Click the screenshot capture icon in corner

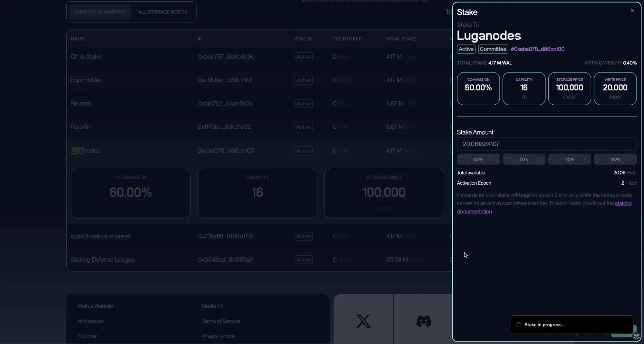[636, 336]
